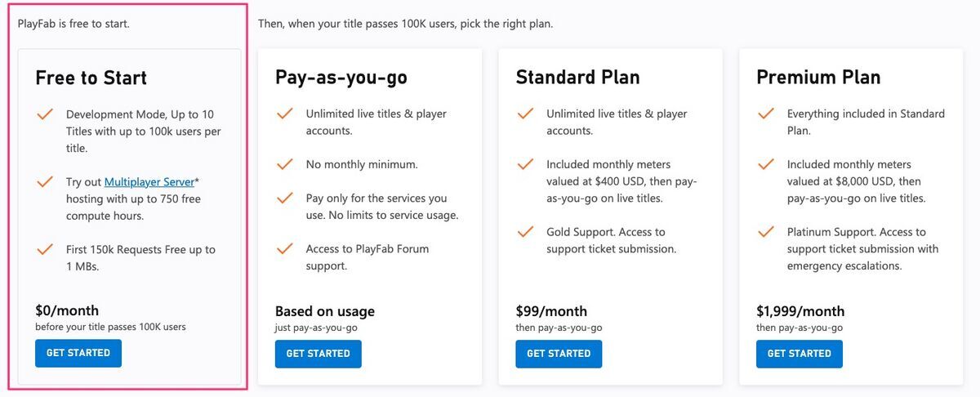Click checkmark next to PlayFab Forum support
980x397 pixels.
click(x=285, y=248)
